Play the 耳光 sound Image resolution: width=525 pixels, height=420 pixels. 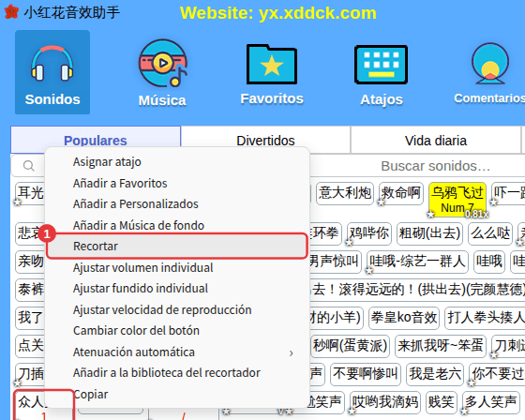click(x=30, y=193)
